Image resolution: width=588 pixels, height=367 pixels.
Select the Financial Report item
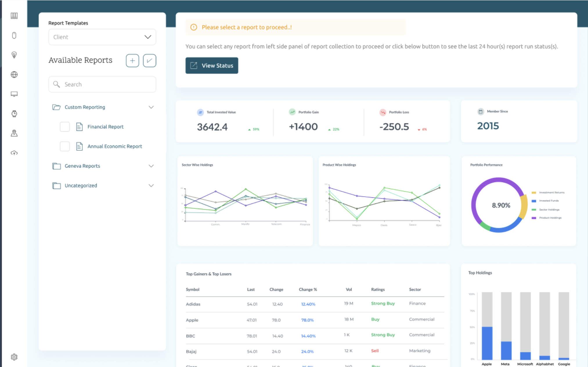click(x=105, y=127)
